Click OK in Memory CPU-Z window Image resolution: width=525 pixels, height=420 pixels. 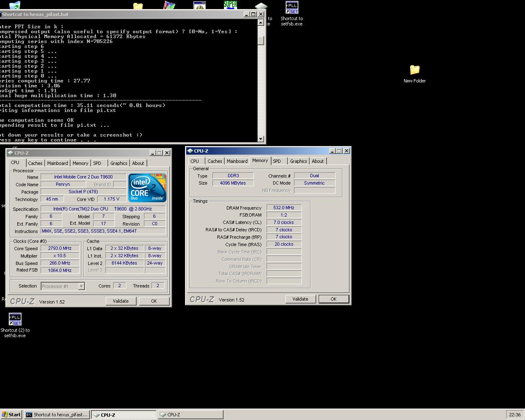pyautogui.click(x=333, y=299)
